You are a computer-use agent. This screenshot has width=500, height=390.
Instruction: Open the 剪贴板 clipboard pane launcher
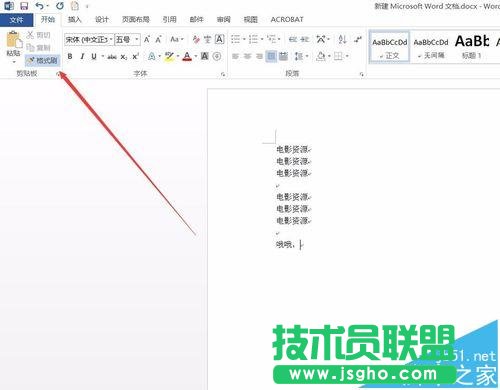(x=58, y=75)
